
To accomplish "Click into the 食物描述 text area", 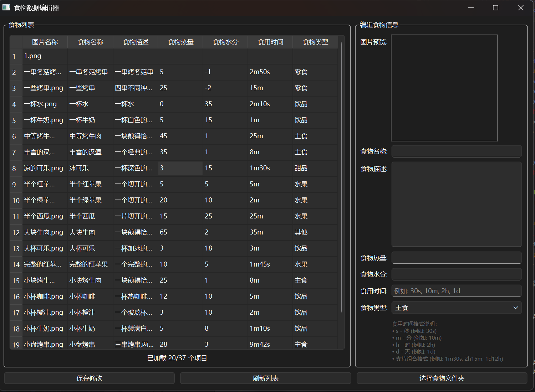I will 457,204.
